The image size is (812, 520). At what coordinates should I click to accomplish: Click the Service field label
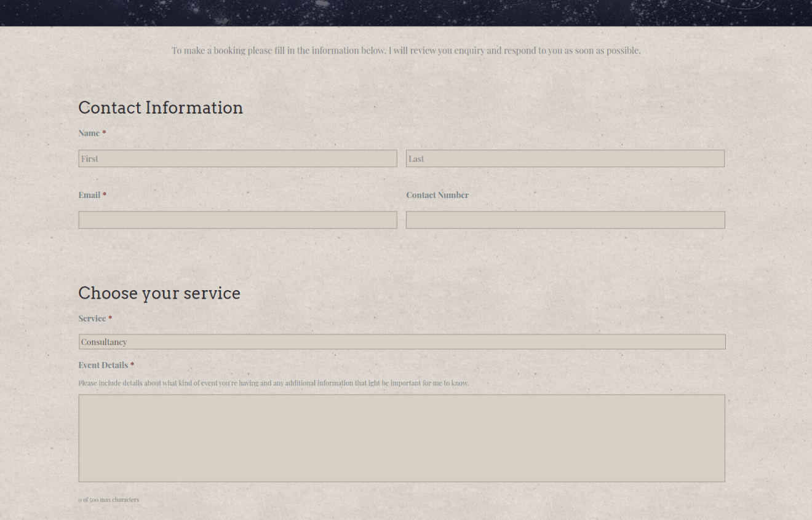(92, 318)
